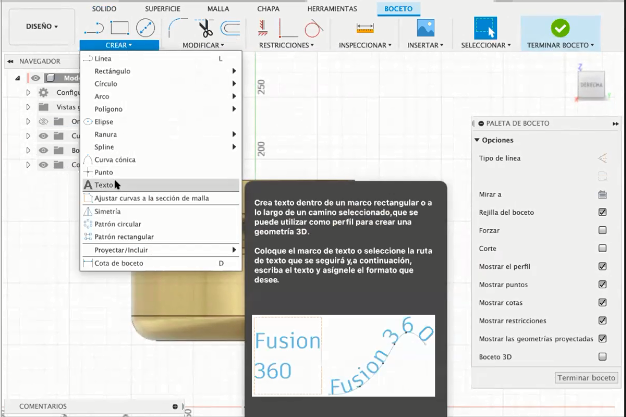Toggle Mostrar las geometrías proyectadas checkbox
The image size is (626, 417).
tap(602, 338)
